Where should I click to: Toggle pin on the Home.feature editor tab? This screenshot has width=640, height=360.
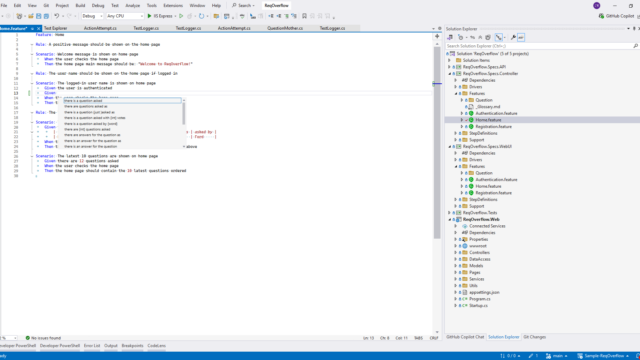(x=32, y=29)
